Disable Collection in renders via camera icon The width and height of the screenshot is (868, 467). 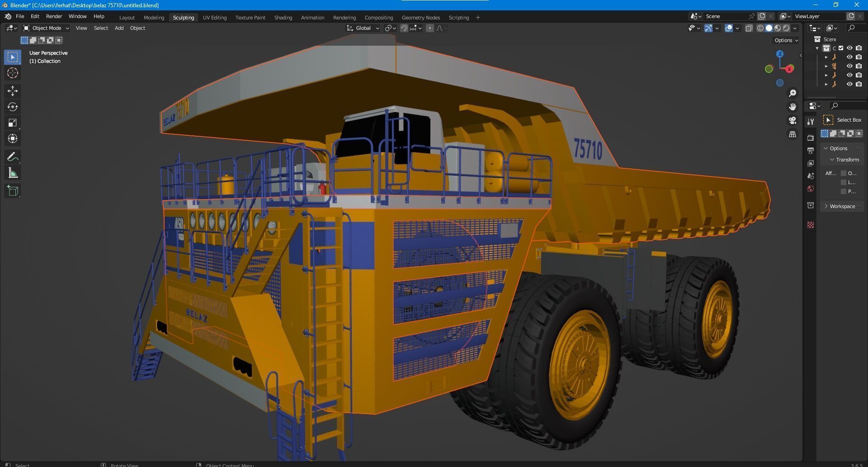[x=859, y=48]
